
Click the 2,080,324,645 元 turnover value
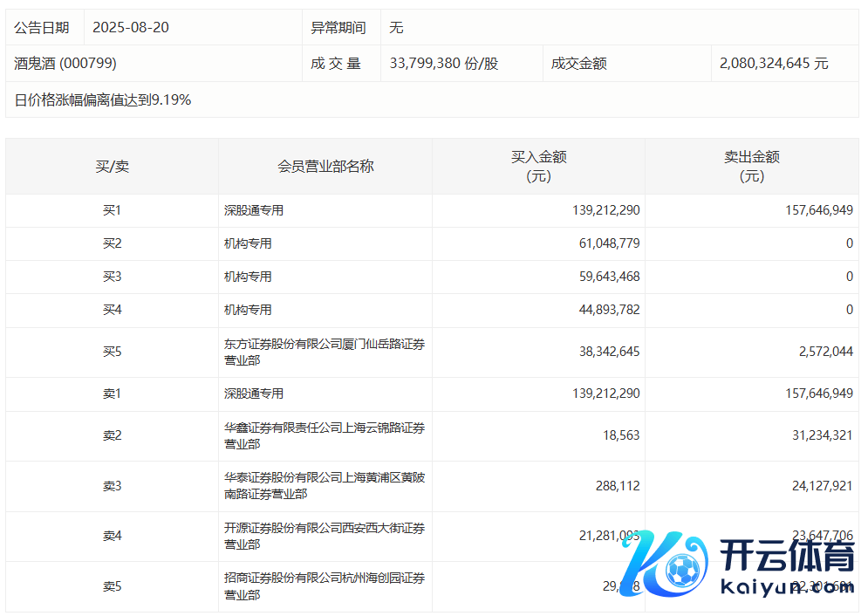pyautogui.click(x=774, y=64)
